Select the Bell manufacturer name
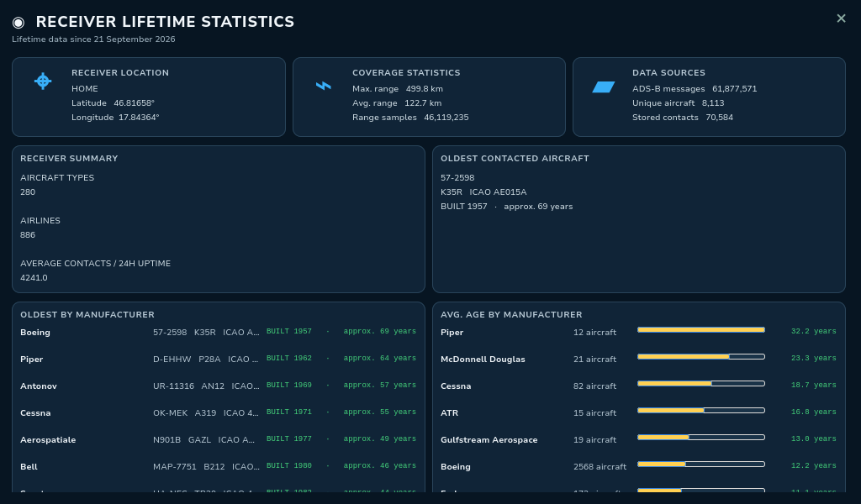 pos(29,467)
